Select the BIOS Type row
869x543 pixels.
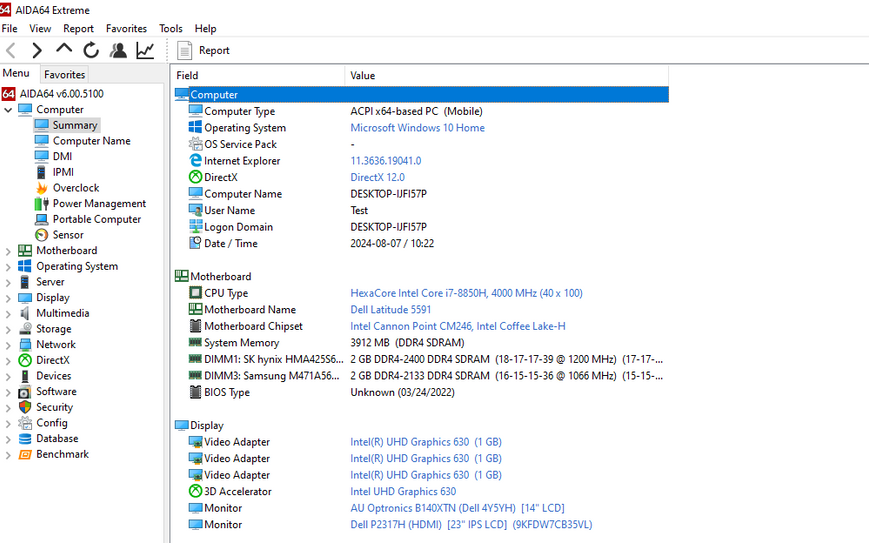point(421,392)
